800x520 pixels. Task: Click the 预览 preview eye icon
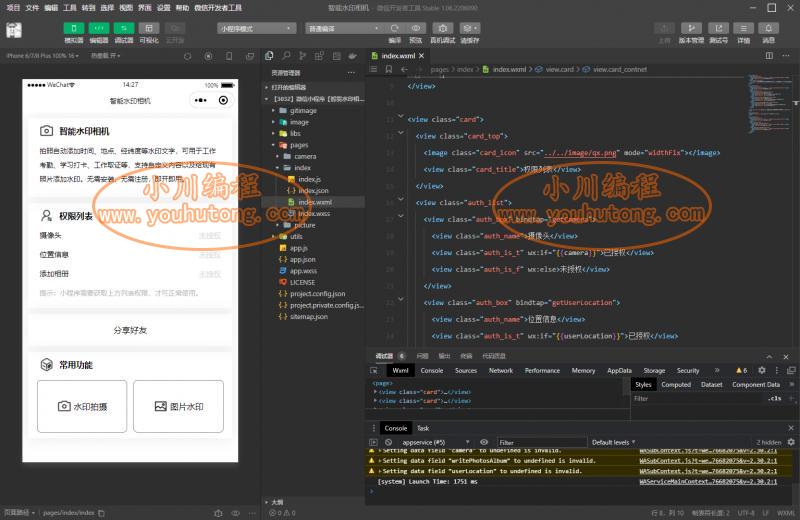tap(416, 28)
